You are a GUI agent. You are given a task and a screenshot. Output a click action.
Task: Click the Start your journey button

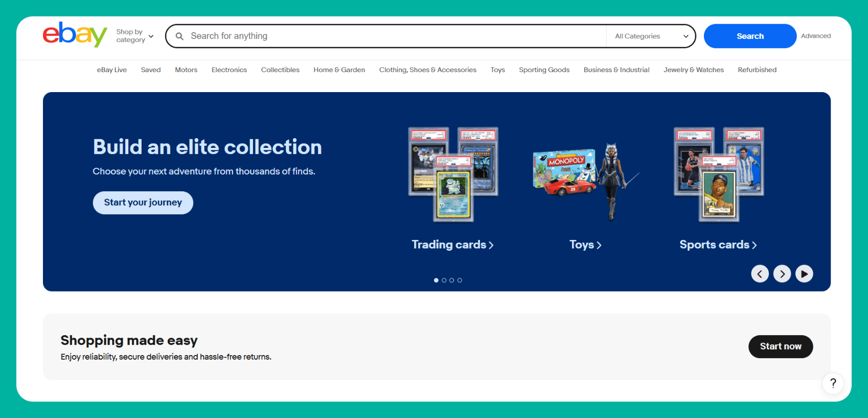(143, 203)
